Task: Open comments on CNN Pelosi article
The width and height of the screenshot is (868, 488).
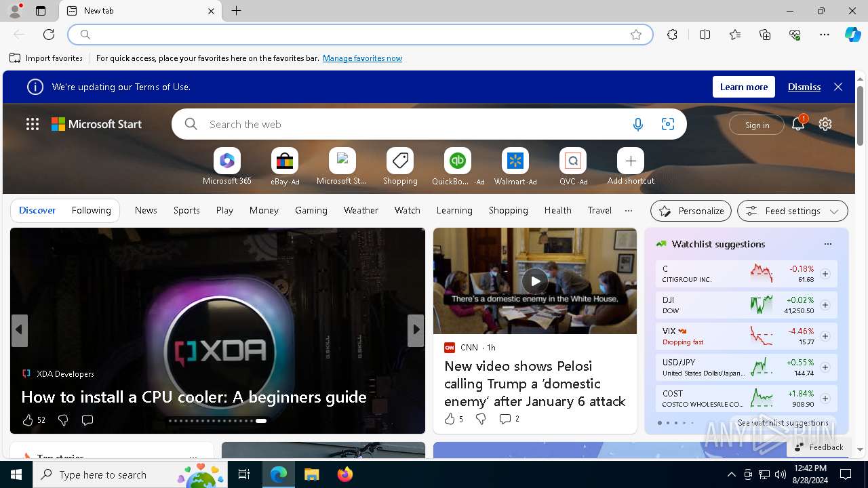Action: click(x=509, y=419)
